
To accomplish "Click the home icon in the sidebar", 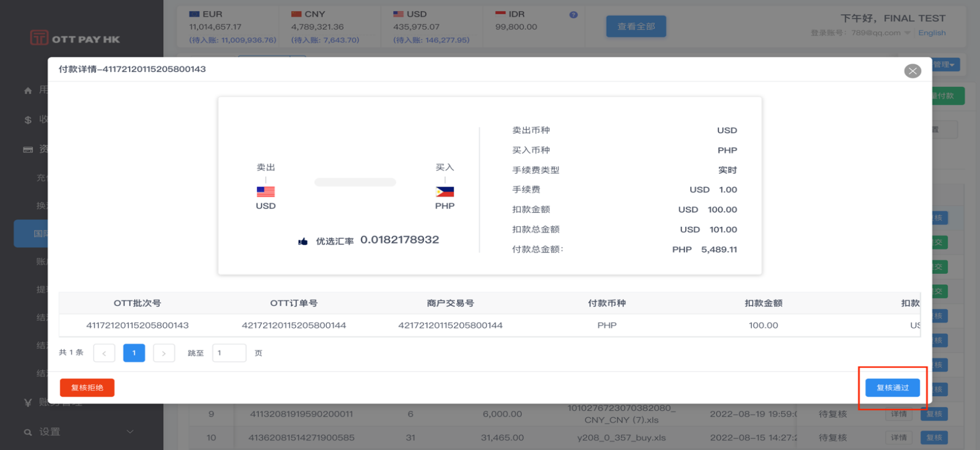I will click(28, 90).
